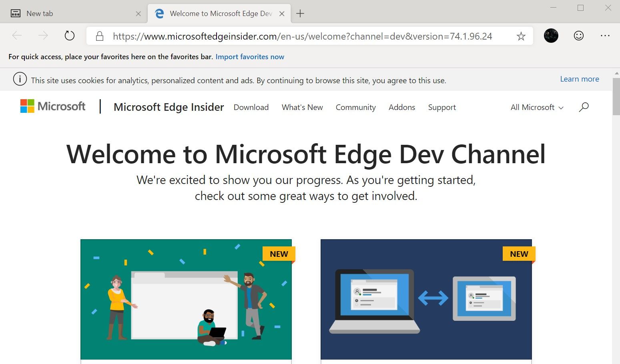Send feedback via the smiley icon
This screenshot has height=364, width=620.
pyautogui.click(x=579, y=36)
